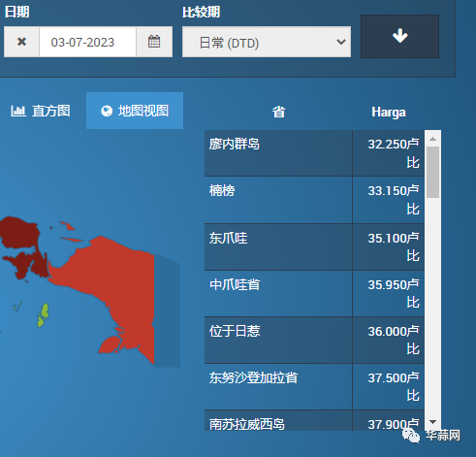
Task: Click the globe icon in 地图视图 tab
Action: point(107,111)
